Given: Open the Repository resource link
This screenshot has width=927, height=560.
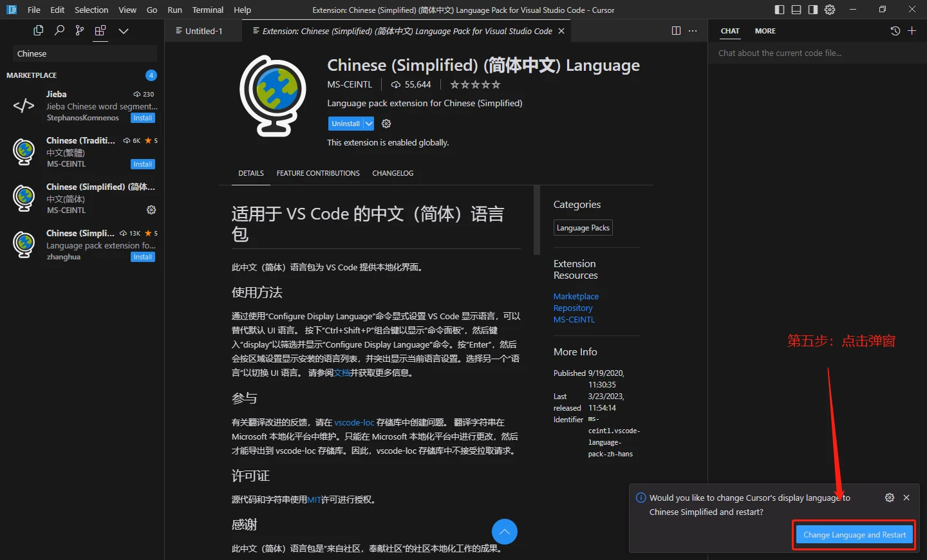Looking at the screenshot, I should click(573, 308).
